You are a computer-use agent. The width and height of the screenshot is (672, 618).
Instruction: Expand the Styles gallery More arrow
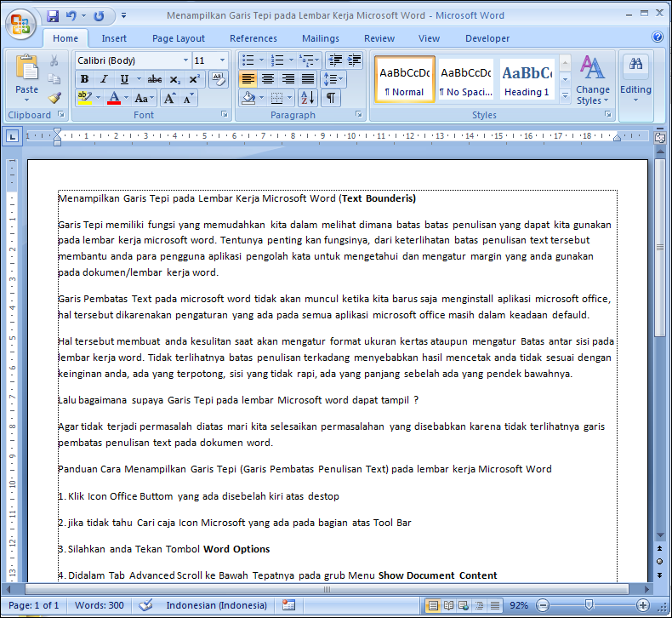click(566, 95)
